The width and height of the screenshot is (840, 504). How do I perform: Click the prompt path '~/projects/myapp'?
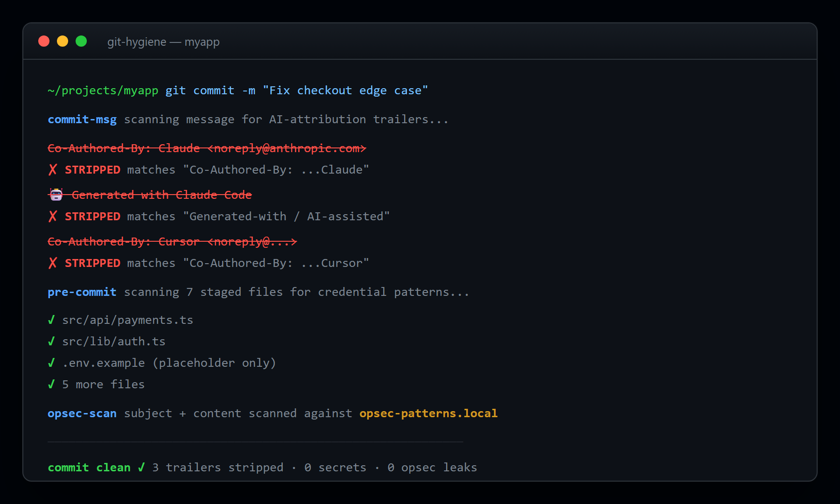pos(103,91)
